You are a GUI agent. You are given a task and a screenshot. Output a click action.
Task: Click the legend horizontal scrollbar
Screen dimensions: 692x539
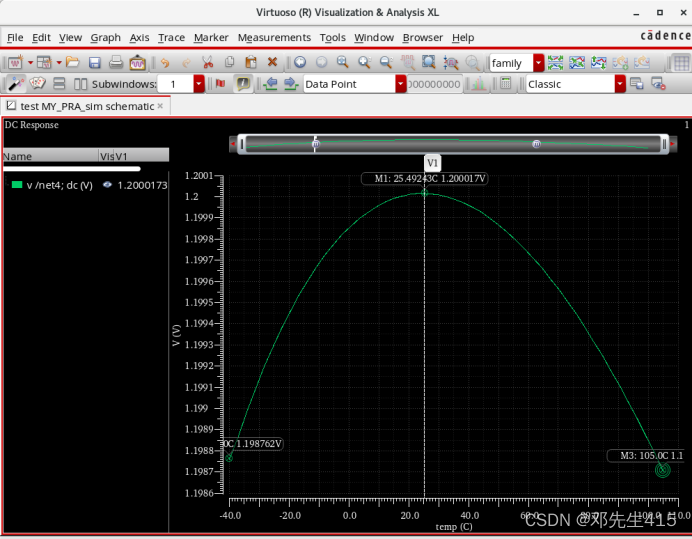71,169
